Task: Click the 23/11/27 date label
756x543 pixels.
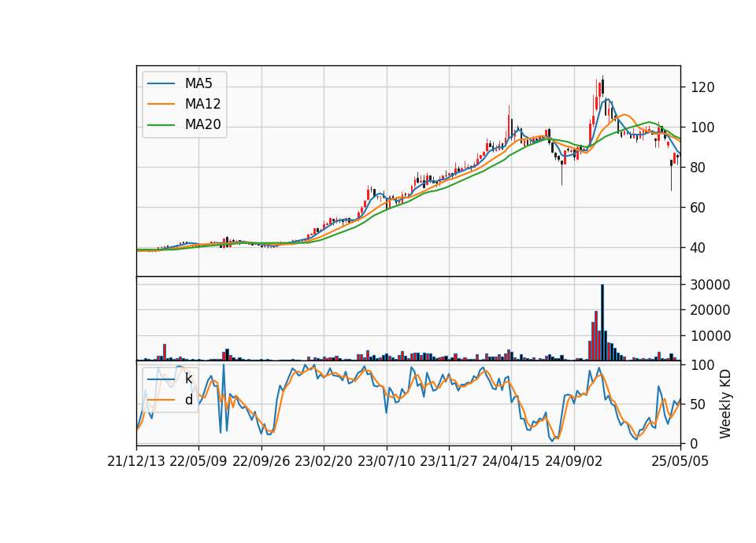Action: click(449, 462)
